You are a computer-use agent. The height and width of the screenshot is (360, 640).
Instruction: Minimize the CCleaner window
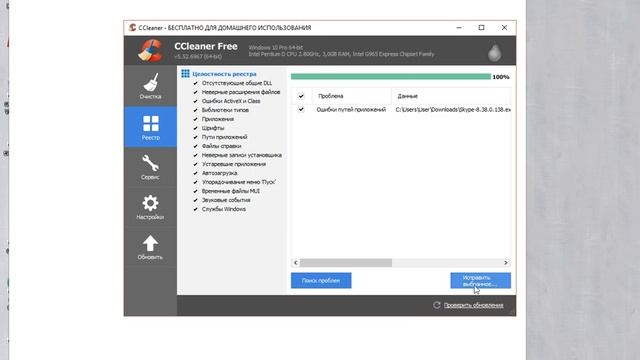point(459,27)
